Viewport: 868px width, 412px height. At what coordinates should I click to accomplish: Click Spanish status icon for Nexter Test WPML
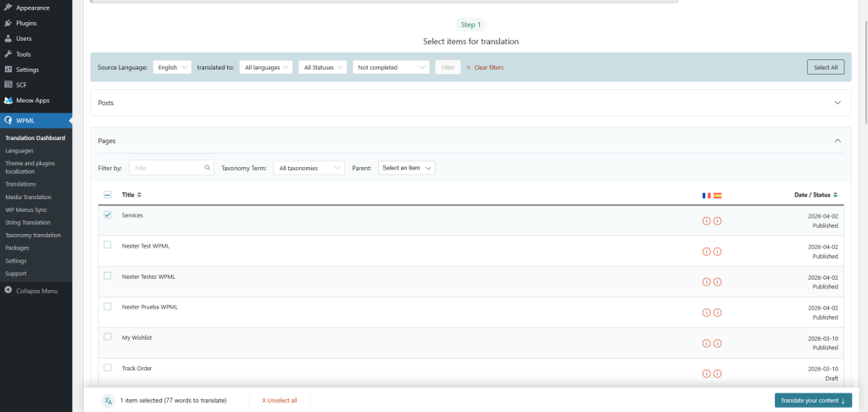point(717,252)
